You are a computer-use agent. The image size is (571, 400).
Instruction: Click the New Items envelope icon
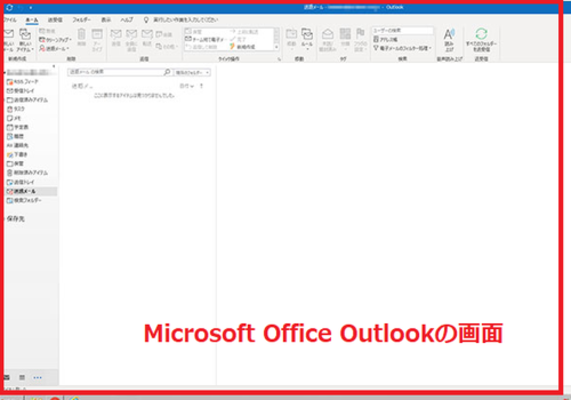point(25,35)
